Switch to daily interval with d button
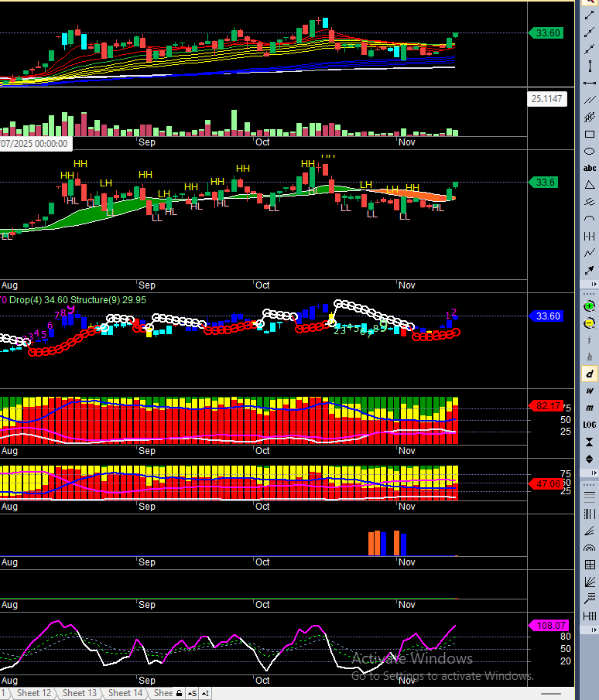Screen dimensions: 599x700 (590, 374)
